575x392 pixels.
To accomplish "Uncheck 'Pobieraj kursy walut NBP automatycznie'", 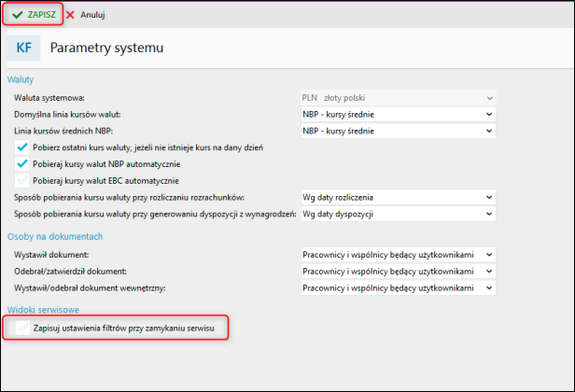I will (22, 163).
